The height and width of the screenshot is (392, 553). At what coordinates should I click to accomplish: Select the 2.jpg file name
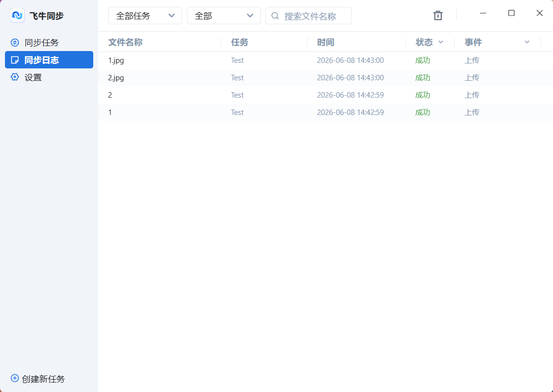[x=116, y=78]
